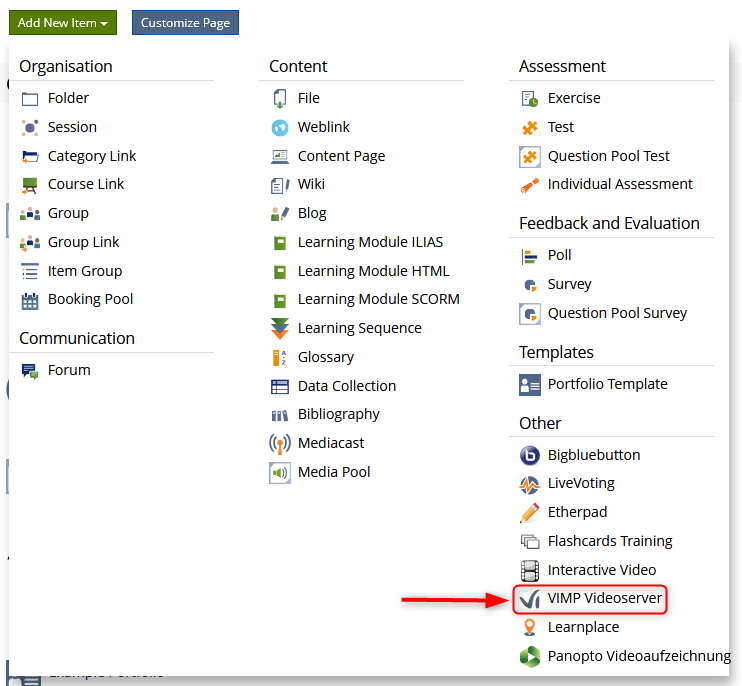The width and height of the screenshot is (742, 686).
Task: Click the Learning Sequence icon
Action: pos(280,329)
